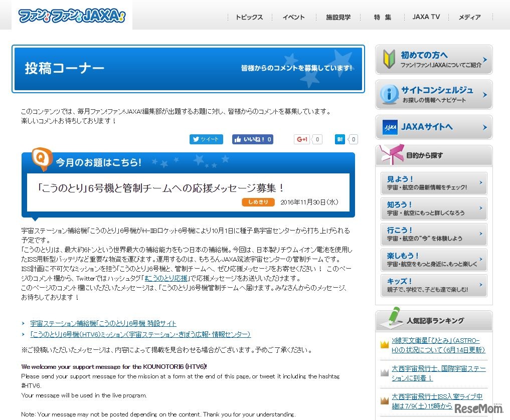Click the thumbs-up icon on the いいね button
This screenshot has width=510, height=420.
[238, 139]
